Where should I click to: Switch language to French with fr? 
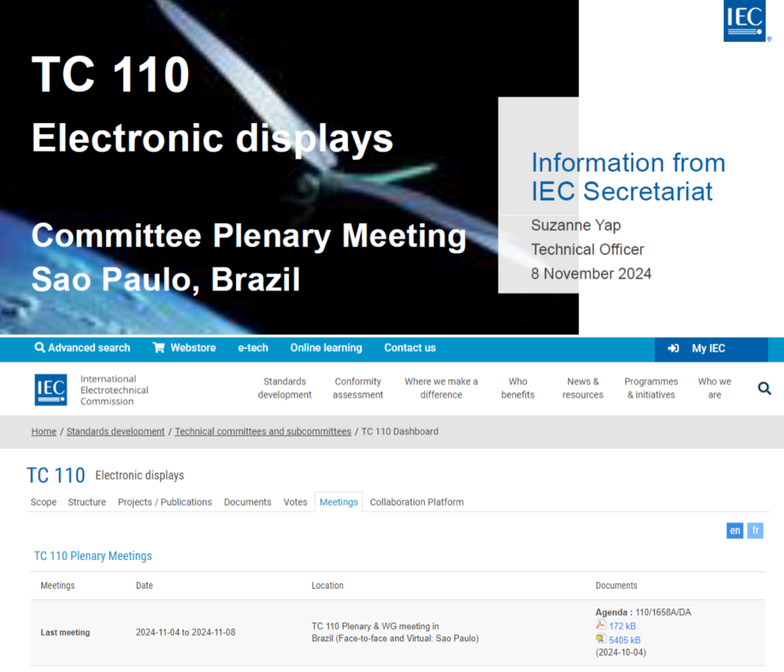pyautogui.click(x=756, y=530)
